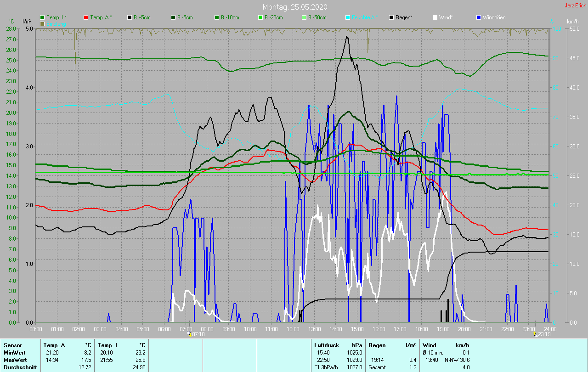Image resolution: width=588 pixels, height=372 pixels.
Task: Click the chart title Montag, 25.05.2020
Action: pos(294,7)
